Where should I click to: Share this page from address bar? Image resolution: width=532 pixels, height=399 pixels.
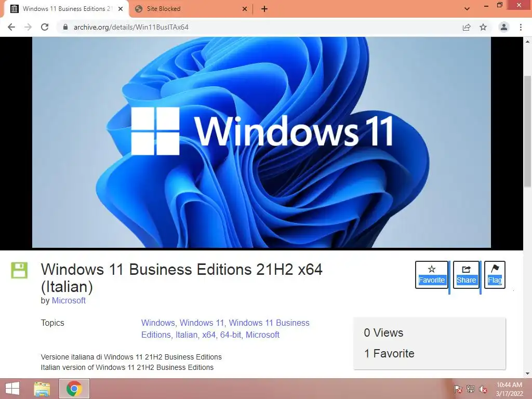tap(467, 27)
